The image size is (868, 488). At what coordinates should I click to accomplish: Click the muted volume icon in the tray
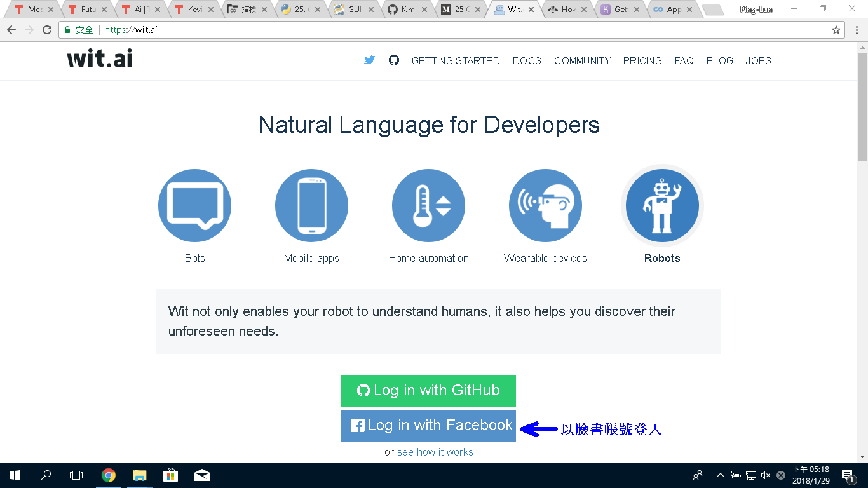[766, 475]
